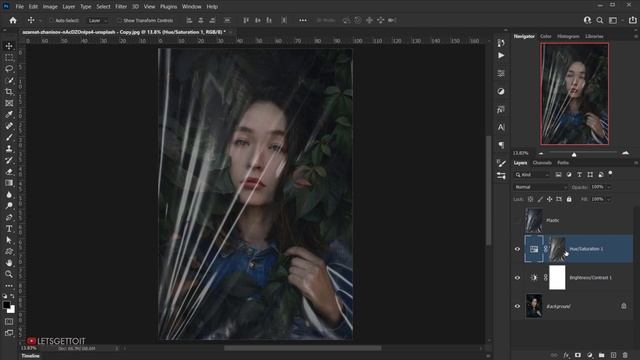Select the Eraser tool
The width and height of the screenshot is (640, 360).
click(x=9, y=172)
